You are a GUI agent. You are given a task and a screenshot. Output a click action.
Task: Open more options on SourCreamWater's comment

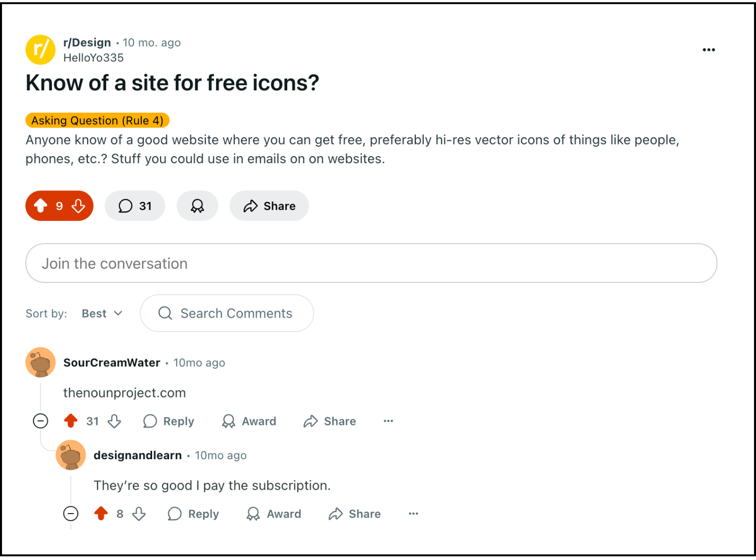click(x=388, y=421)
